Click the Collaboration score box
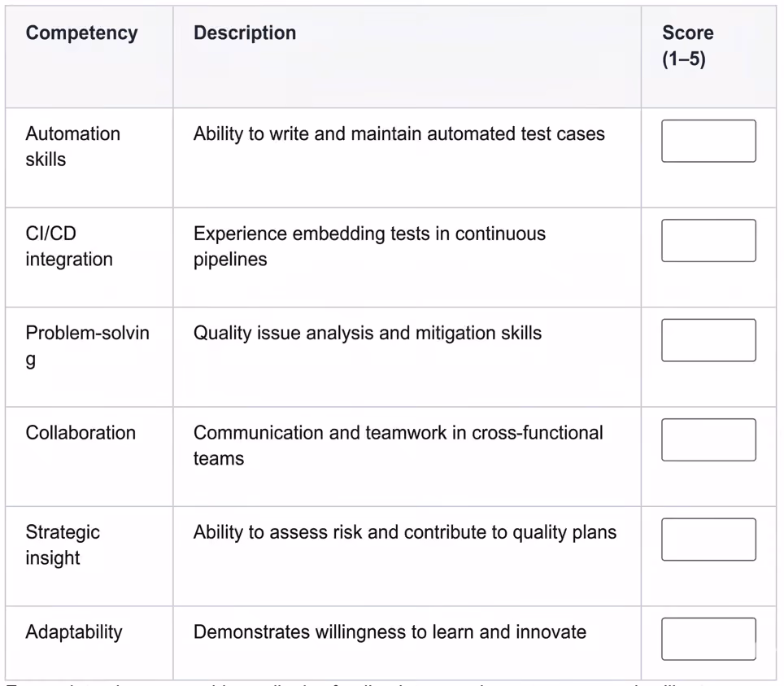Viewport: 784px width, 686px height. click(708, 439)
